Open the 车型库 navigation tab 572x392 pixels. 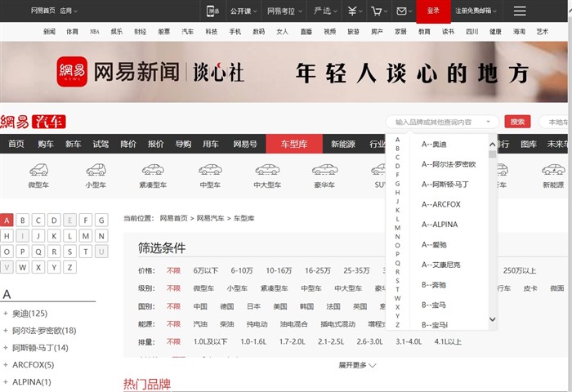coord(294,144)
